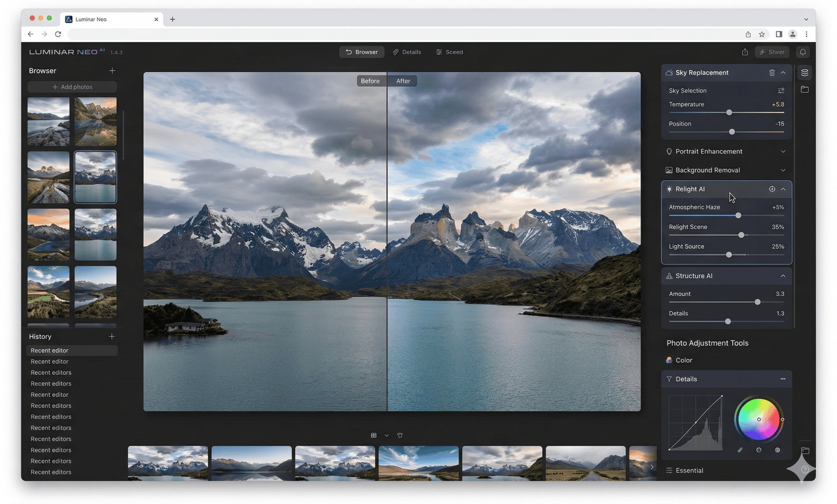The image size is (837, 504).
Task: Open Sky Selection settings icon
Action: (x=781, y=90)
